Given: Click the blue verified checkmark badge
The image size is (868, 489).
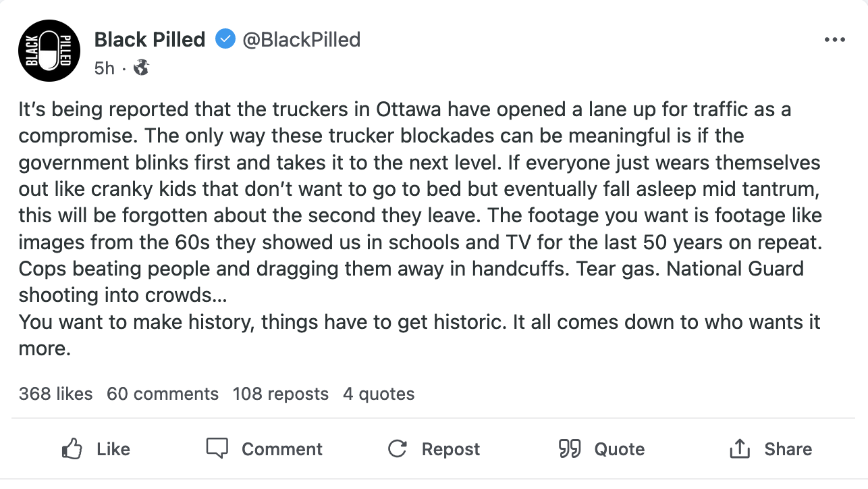Looking at the screenshot, I should tap(225, 40).
